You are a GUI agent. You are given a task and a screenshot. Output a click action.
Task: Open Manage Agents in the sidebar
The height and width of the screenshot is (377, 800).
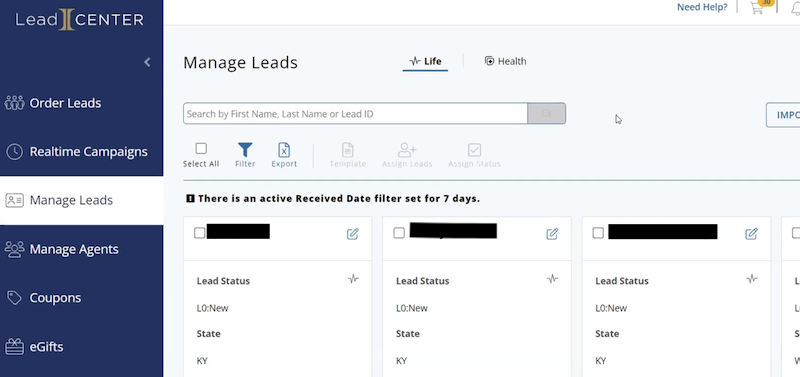(82, 249)
